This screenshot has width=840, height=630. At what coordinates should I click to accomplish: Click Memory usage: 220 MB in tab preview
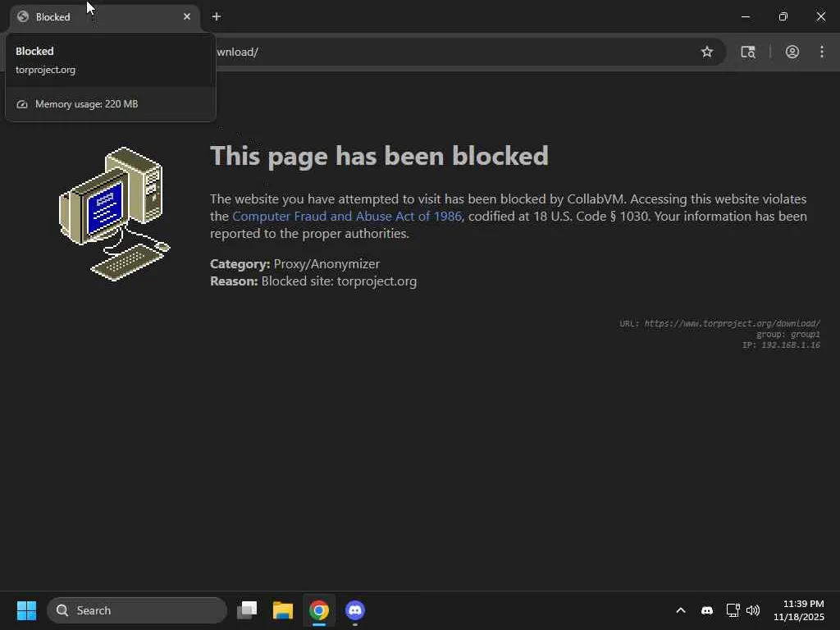point(86,104)
